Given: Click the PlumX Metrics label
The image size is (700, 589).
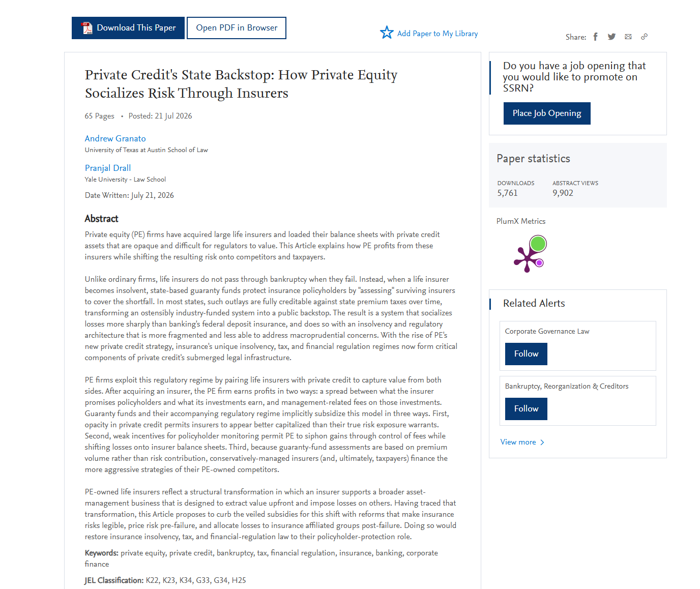Looking at the screenshot, I should 521,221.
